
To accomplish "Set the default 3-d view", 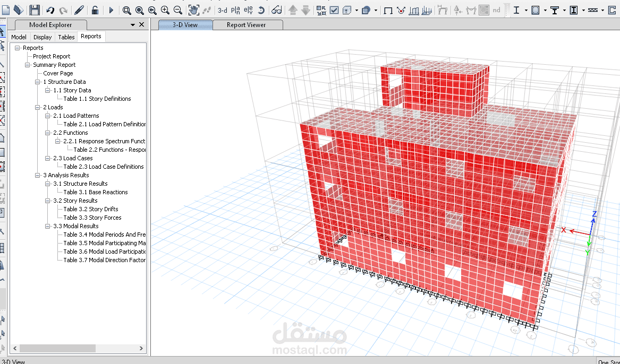I will [x=223, y=10].
